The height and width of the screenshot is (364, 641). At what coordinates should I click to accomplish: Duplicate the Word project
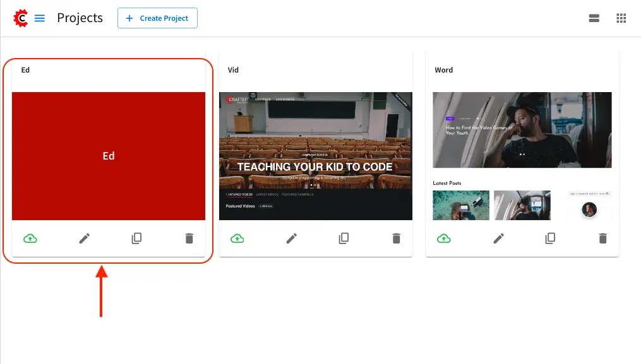click(x=550, y=238)
